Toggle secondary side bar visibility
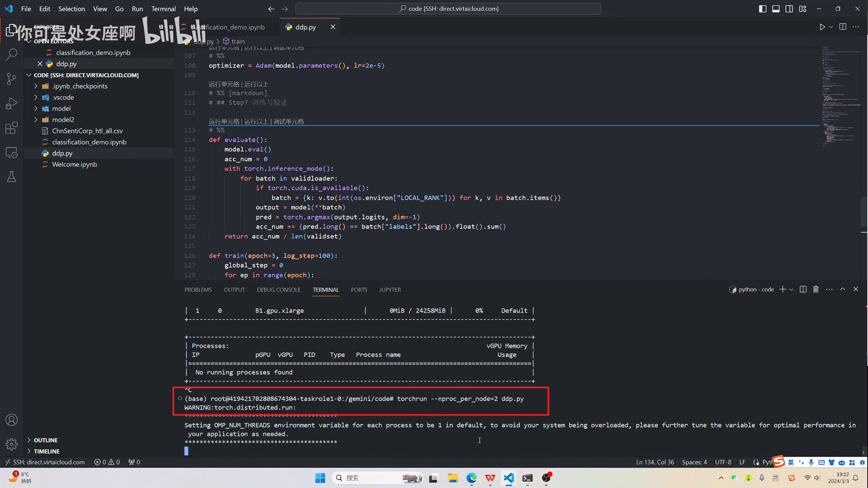The image size is (868, 488). [x=789, y=9]
